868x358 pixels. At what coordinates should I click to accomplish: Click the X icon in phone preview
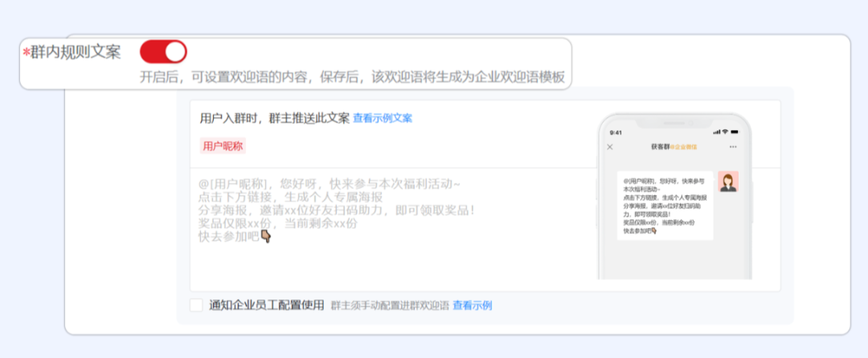coord(610,147)
